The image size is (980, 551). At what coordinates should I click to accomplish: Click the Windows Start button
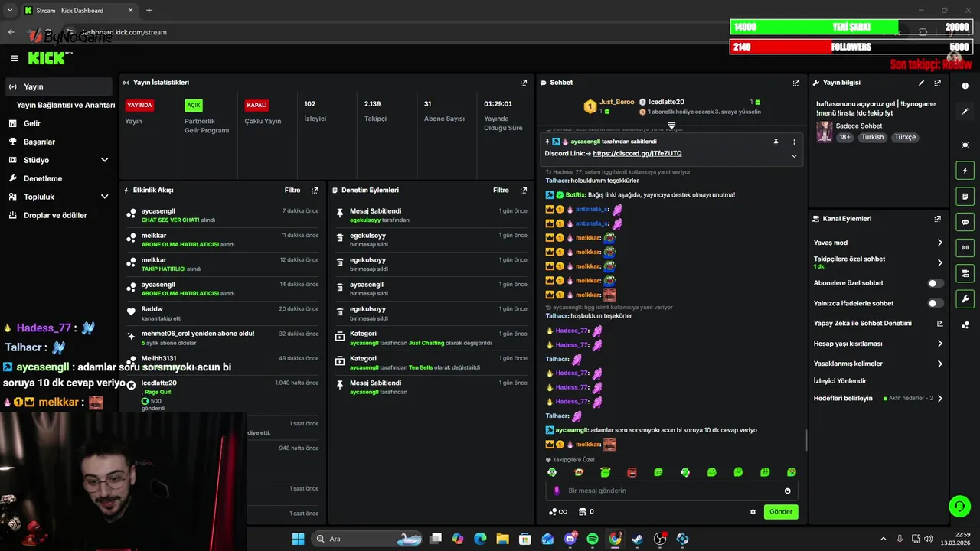(298, 539)
